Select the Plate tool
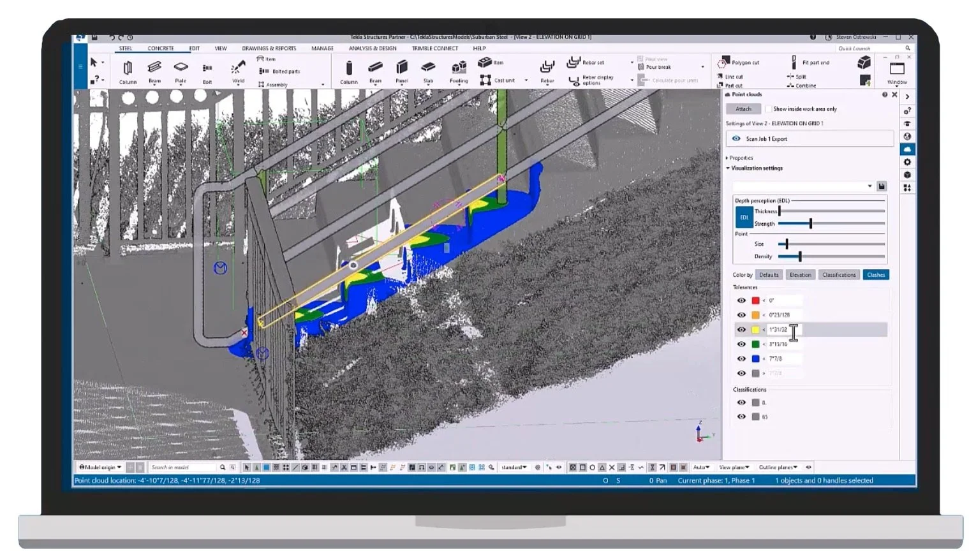This screenshot has width=969, height=560. tap(181, 72)
